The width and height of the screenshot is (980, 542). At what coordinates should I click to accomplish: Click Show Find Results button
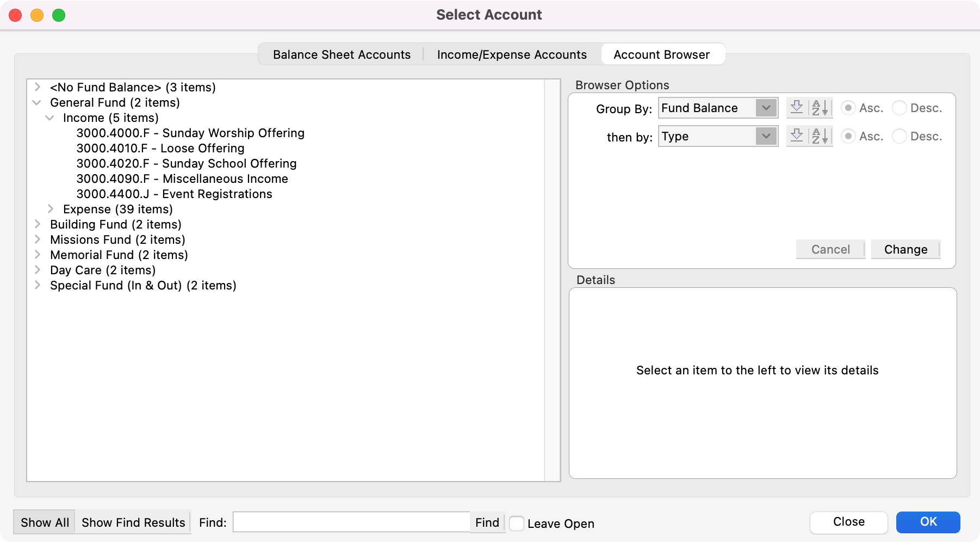coord(133,522)
